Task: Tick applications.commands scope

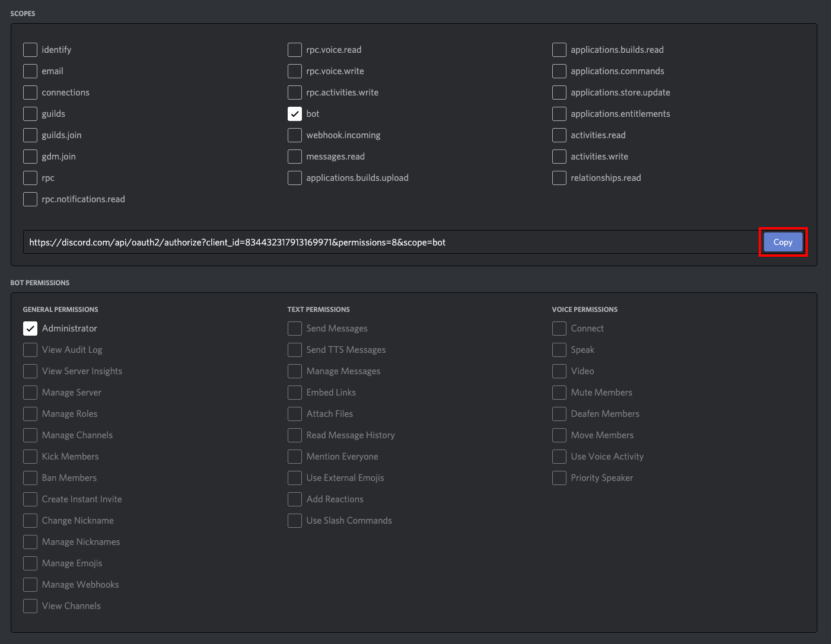Action: point(559,71)
